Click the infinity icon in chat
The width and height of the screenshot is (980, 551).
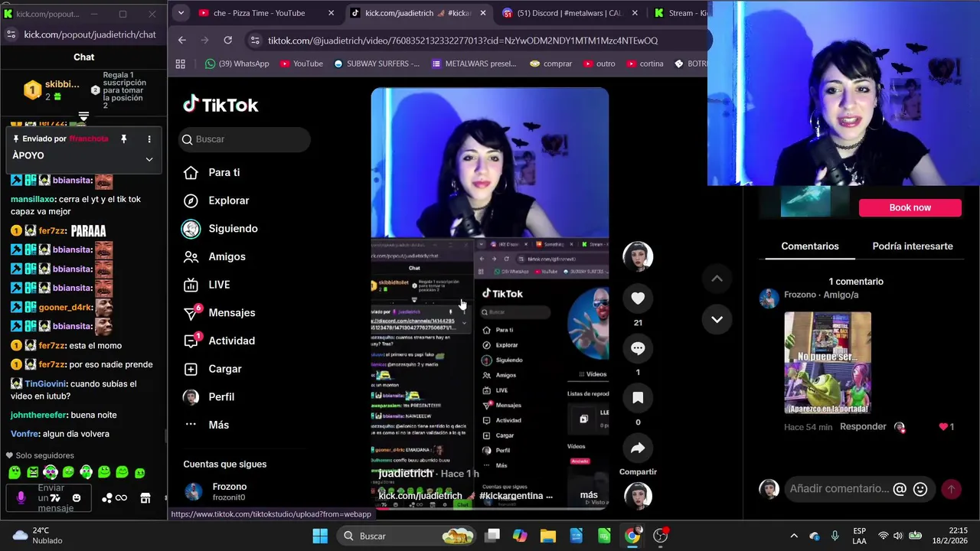(121, 498)
